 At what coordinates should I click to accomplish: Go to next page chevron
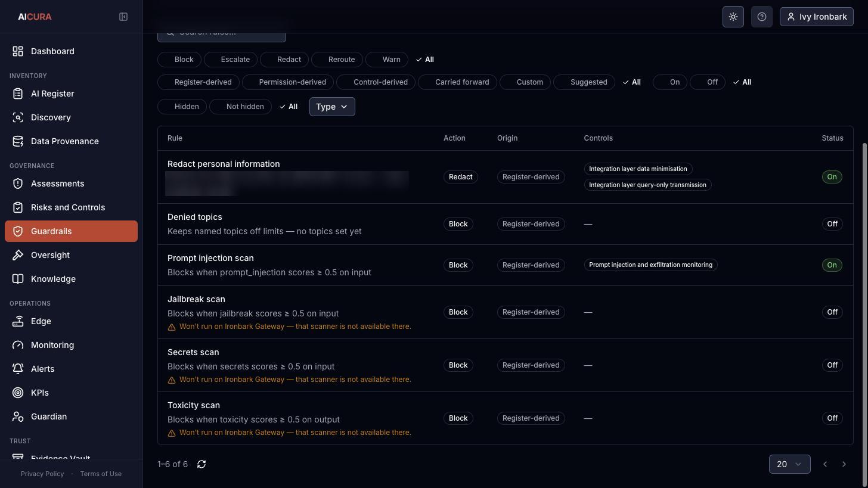[x=844, y=464]
